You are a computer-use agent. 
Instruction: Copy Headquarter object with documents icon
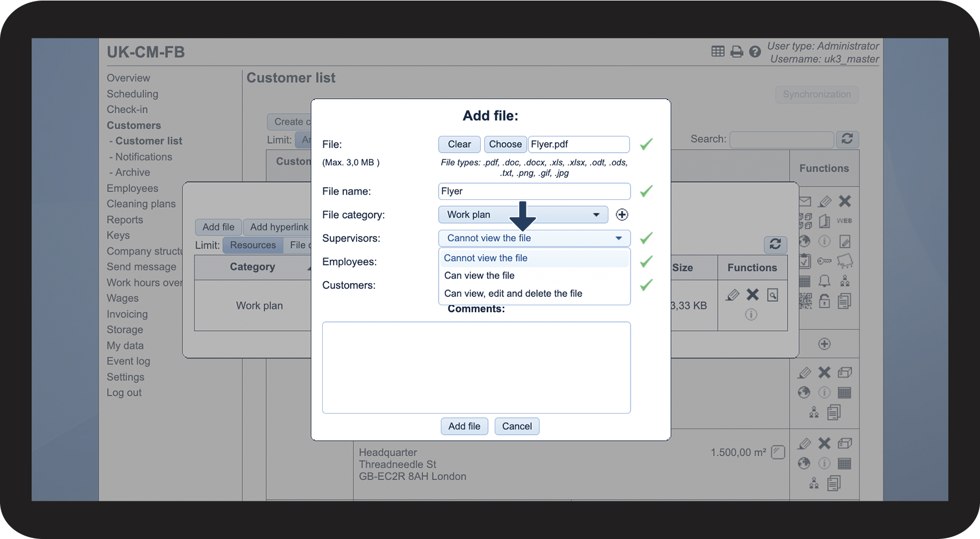pos(834,483)
